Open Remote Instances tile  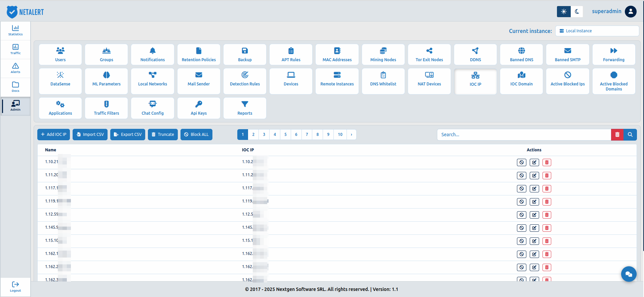coord(337,81)
